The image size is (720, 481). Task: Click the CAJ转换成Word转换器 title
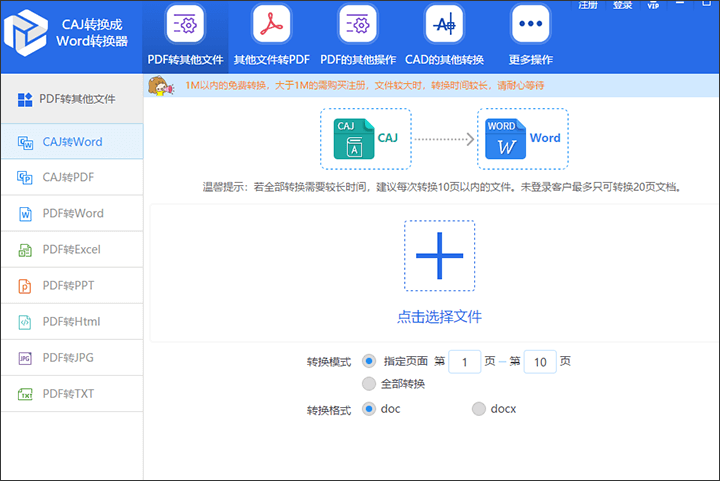[x=92, y=33]
